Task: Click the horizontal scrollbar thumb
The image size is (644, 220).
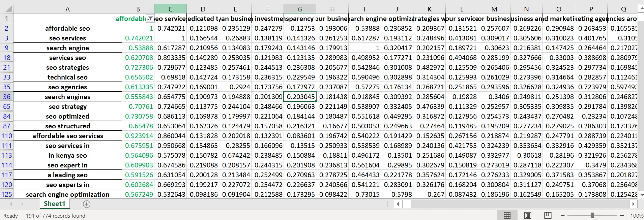Action: point(407,204)
